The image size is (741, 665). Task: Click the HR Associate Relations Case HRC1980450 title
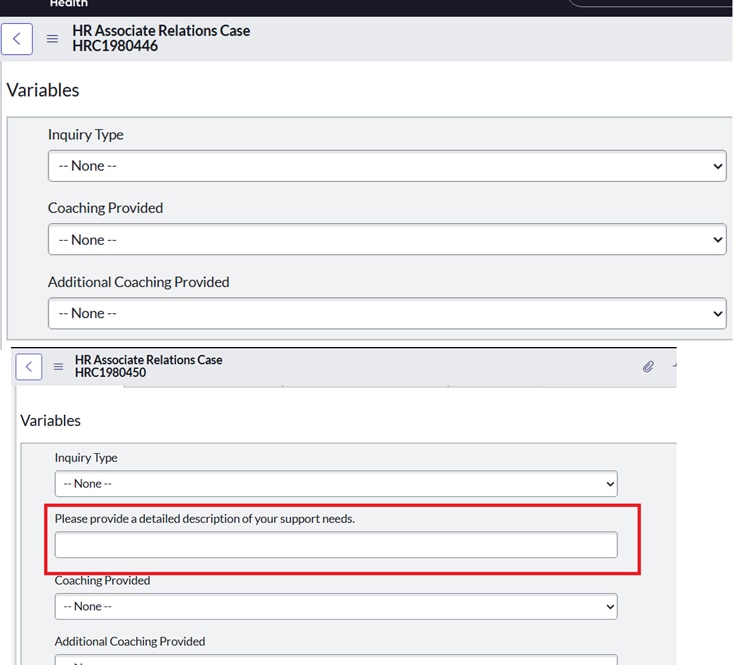point(148,366)
